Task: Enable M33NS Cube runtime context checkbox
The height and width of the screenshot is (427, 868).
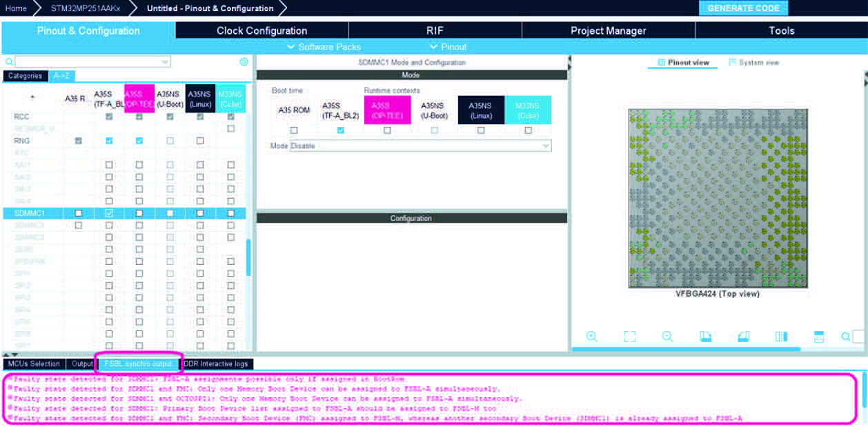Action: tap(528, 130)
